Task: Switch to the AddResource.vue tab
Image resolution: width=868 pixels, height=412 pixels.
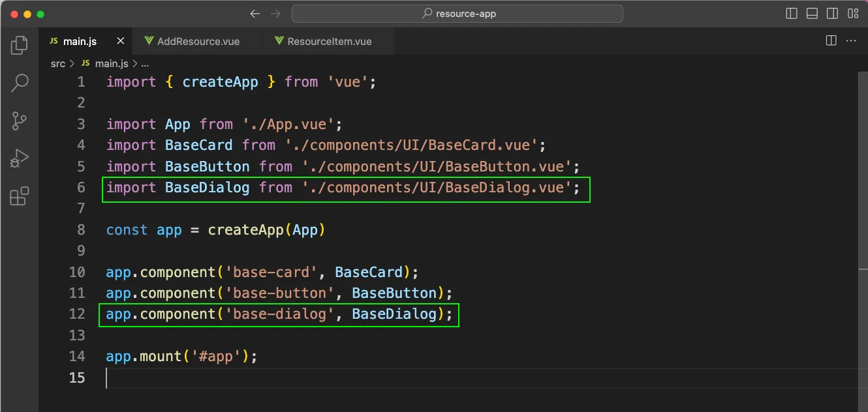Action: click(198, 41)
